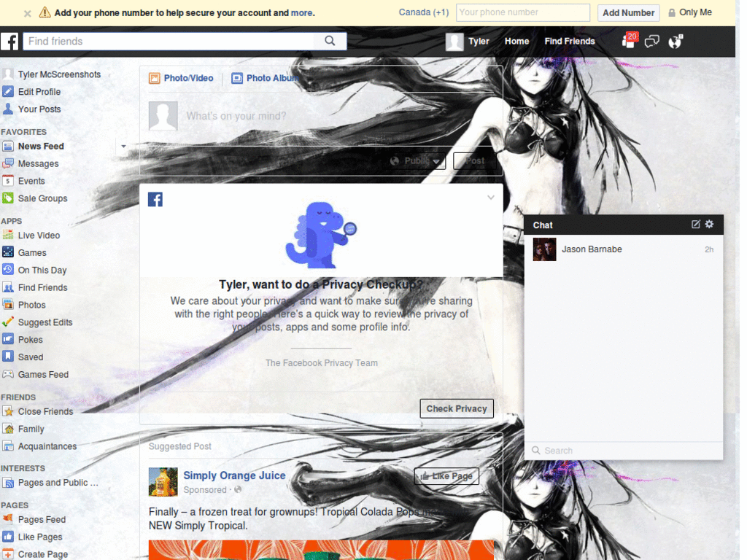Viewport: 747px width, 560px height.
Task: Open the 'more.' link in the phone banner
Action: pyautogui.click(x=302, y=12)
